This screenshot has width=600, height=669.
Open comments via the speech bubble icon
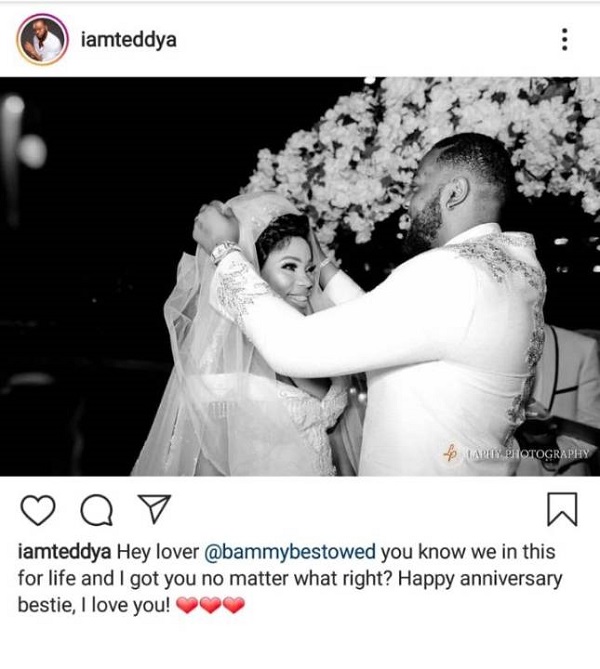[97, 509]
